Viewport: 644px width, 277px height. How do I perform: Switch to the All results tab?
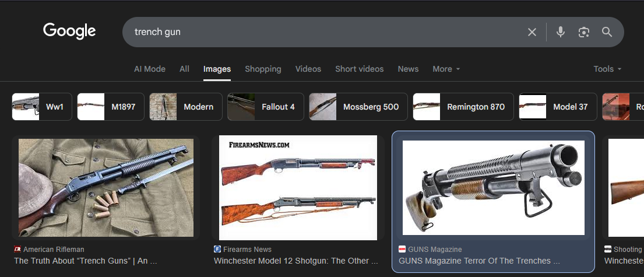pyautogui.click(x=184, y=69)
